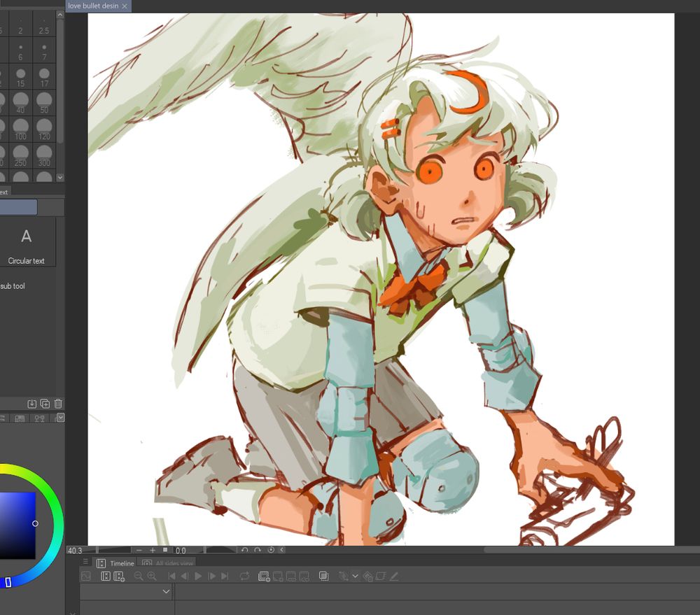Click the import sub tool icon
This screenshot has width=700, height=615.
(x=31, y=404)
